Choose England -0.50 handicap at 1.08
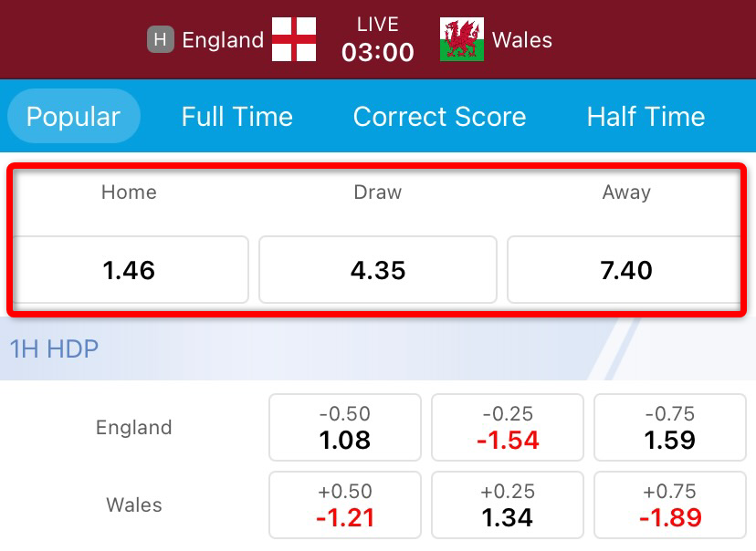 coord(345,428)
